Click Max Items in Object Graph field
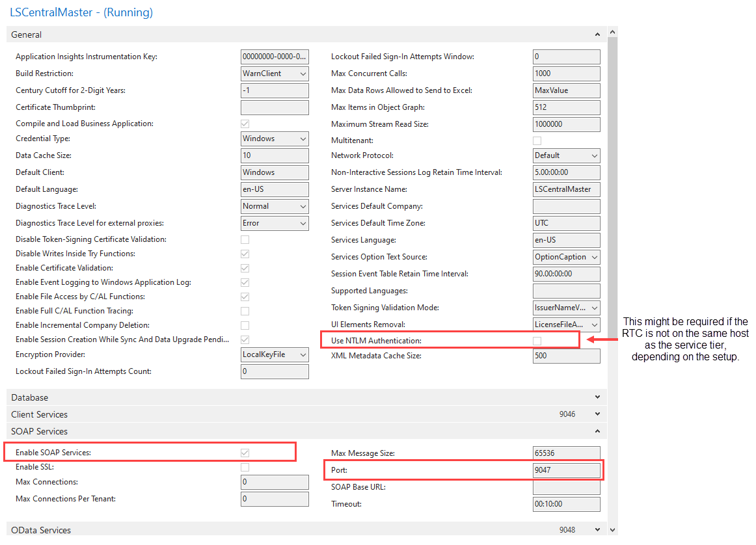 click(567, 107)
